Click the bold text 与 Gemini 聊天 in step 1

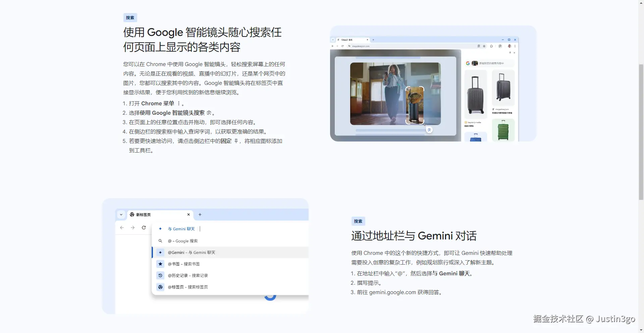point(451,274)
